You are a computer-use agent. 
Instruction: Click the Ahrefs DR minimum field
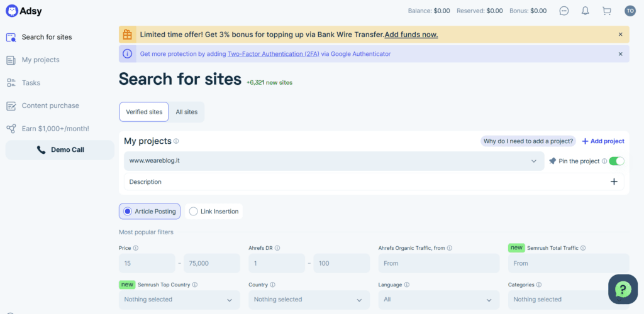click(x=277, y=263)
